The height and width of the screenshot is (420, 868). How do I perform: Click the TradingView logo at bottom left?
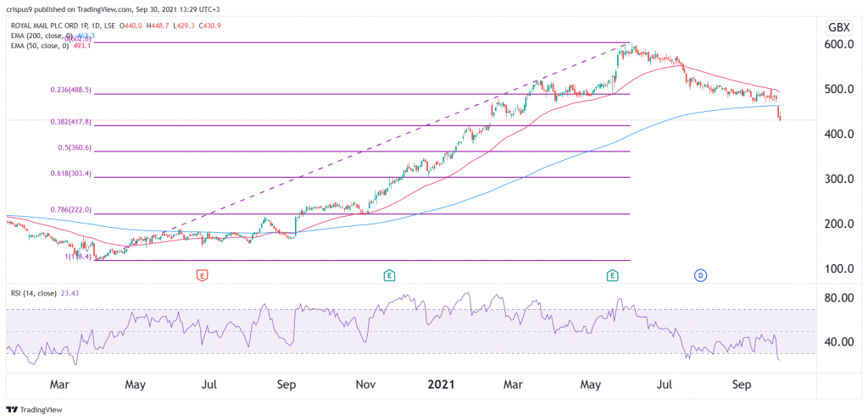[34, 410]
